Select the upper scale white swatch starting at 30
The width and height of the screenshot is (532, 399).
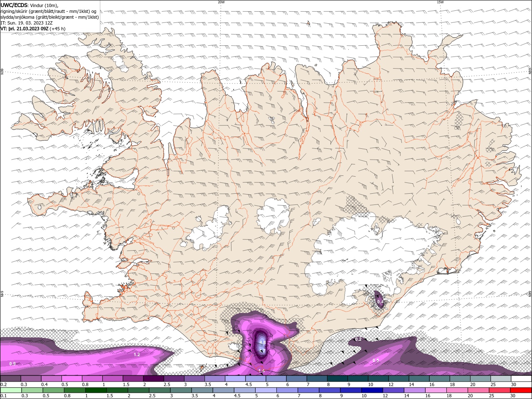click(x=521, y=379)
